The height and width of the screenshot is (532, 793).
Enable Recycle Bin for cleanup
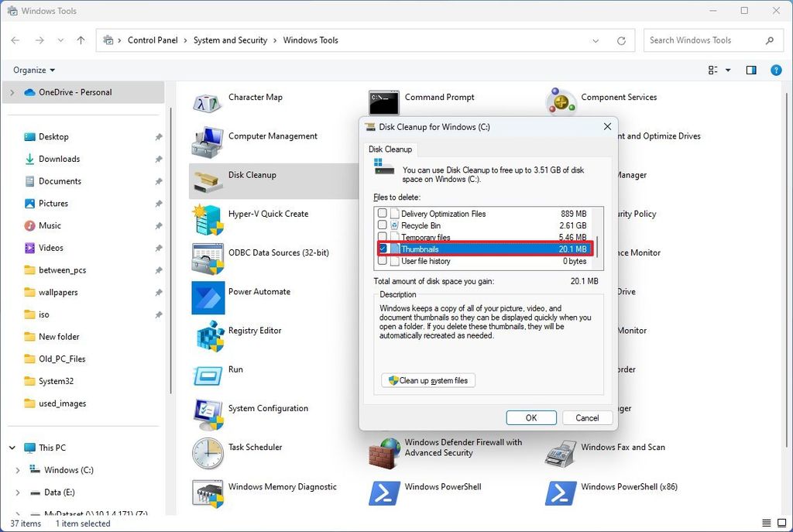(x=383, y=225)
